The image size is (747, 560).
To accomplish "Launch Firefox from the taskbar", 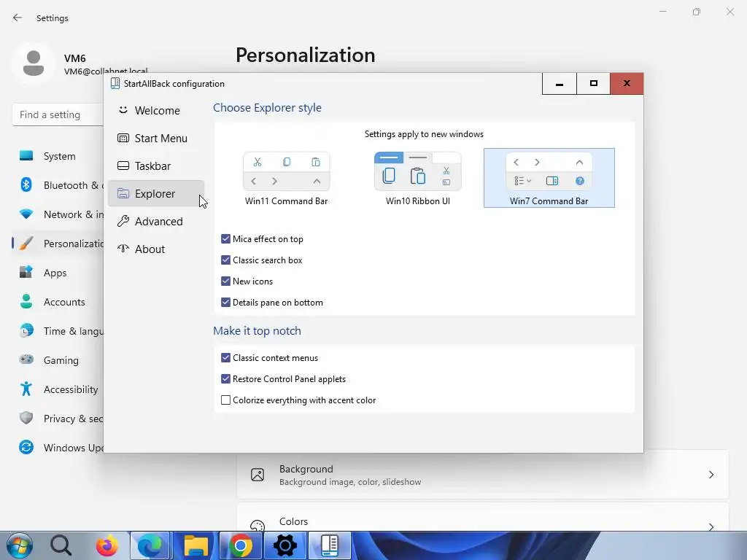I will tap(107, 545).
